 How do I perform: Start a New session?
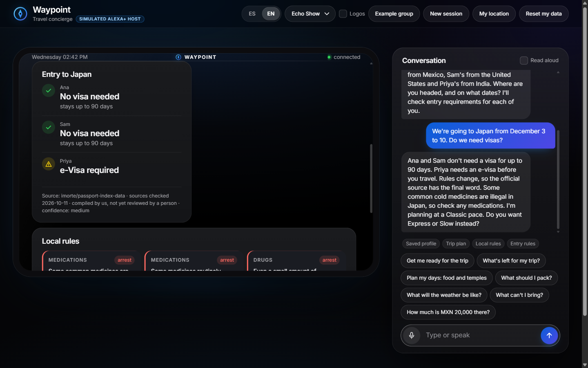pyautogui.click(x=446, y=13)
